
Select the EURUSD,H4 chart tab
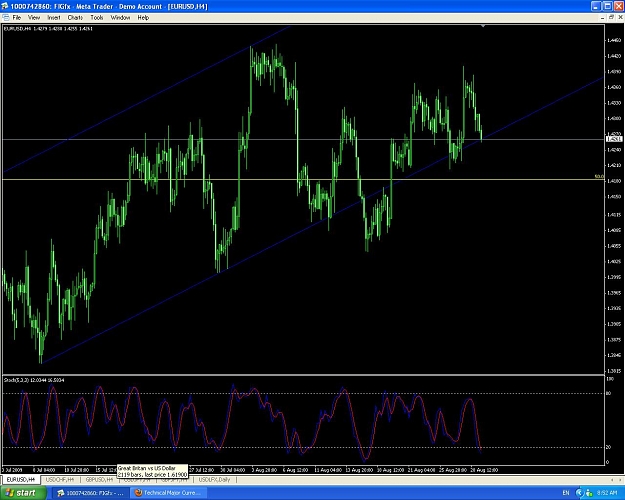pyautogui.click(x=21, y=479)
